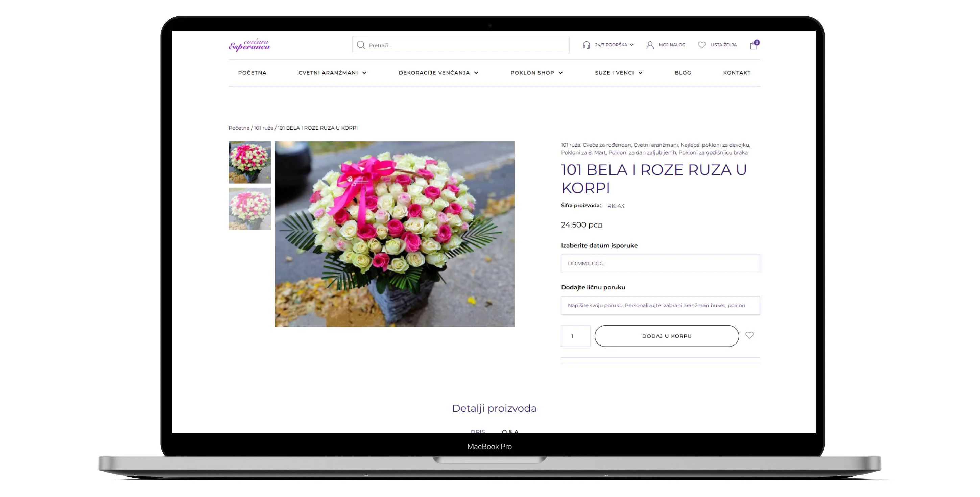Click the quantity number box
Image resolution: width=980 pixels, height=497 pixels.
(x=575, y=336)
